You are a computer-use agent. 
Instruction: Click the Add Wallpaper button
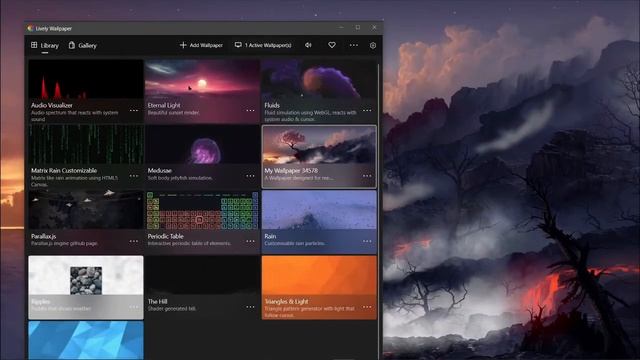[x=201, y=45]
